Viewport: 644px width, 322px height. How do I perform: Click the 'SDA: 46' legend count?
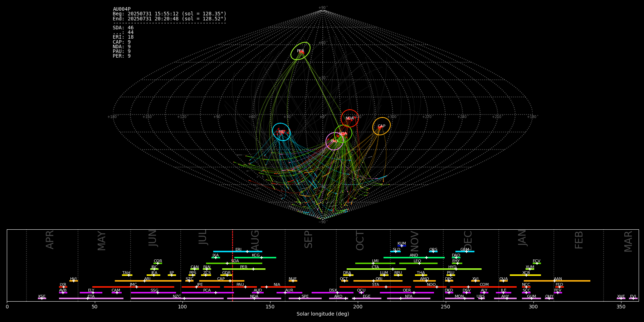tap(123, 28)
